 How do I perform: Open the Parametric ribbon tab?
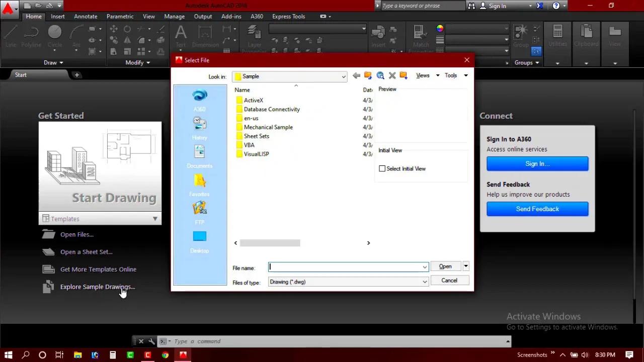[120, 16]
